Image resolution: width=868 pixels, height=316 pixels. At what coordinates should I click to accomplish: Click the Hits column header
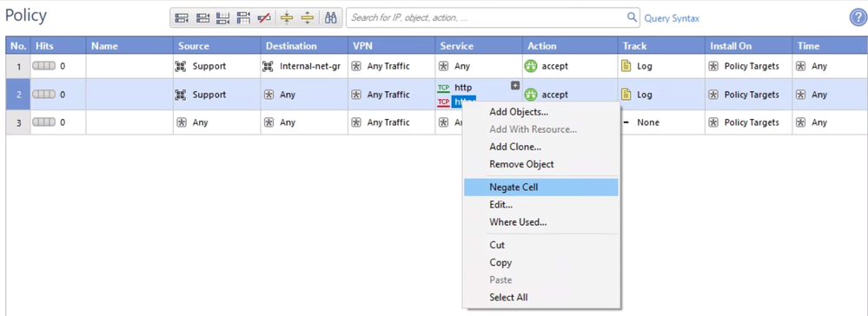[x=58, y=46]
